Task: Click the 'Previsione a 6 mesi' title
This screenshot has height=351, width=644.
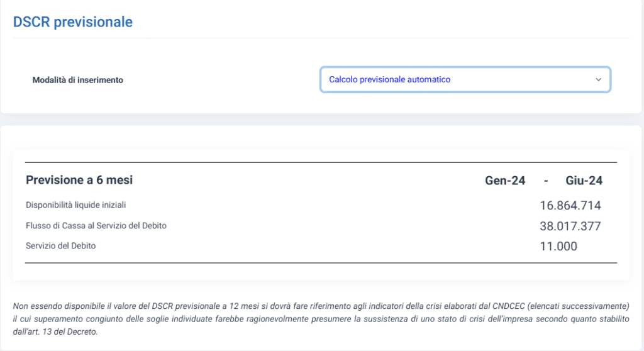Action: click(79, 180)
